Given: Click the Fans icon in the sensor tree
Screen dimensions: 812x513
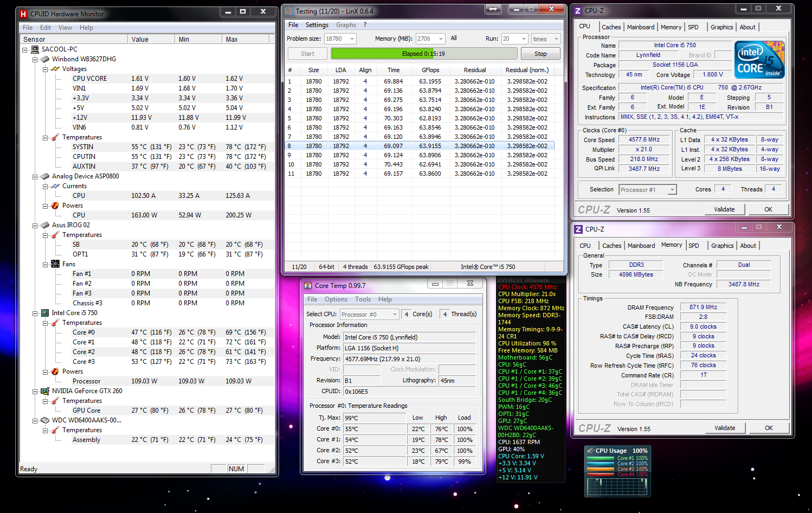Looking at the screenshot, I should click(x=55, y=264).
